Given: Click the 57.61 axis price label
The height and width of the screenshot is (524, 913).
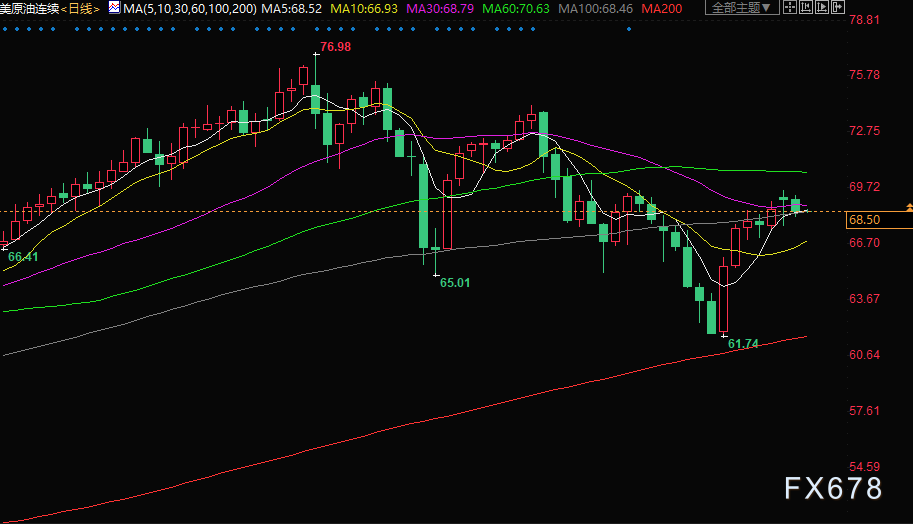Looking at the screenshot, I should click(x=865, y=411).
